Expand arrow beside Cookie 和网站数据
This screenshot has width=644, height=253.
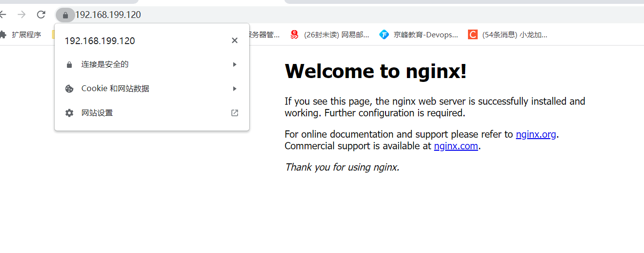pyautogui.click(x=235, y=89)
